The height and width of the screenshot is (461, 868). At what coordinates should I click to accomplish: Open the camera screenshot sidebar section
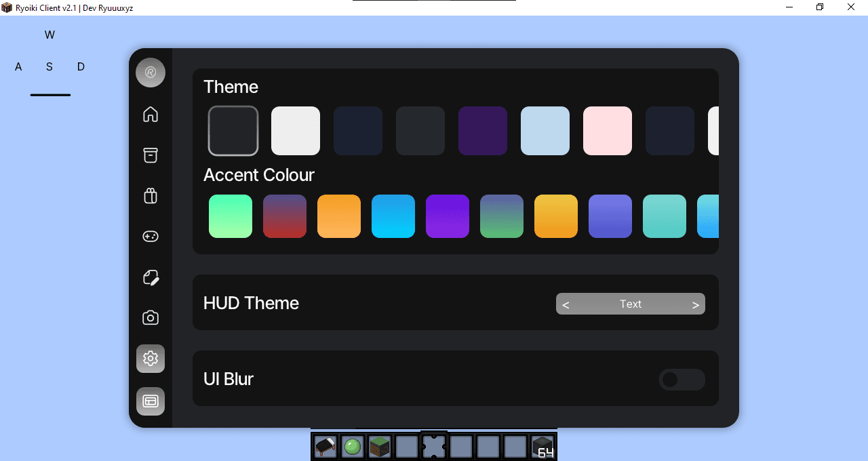point(151,318)
